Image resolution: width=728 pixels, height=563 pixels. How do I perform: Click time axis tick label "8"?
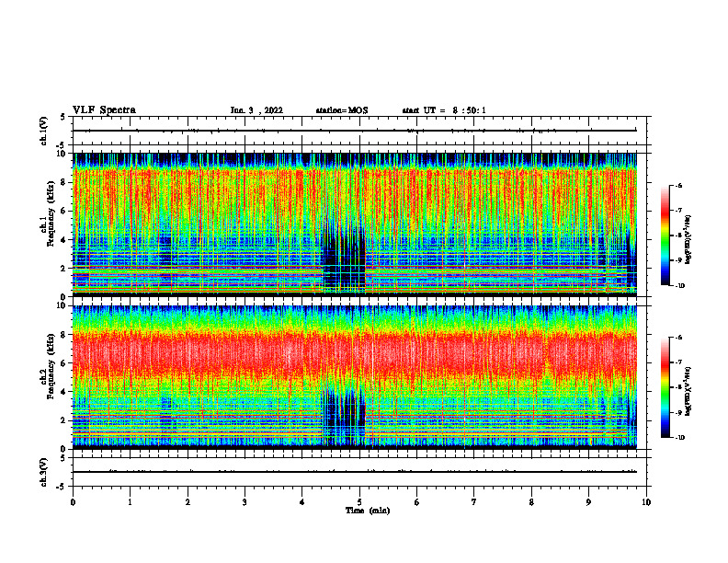coord(531,502)
